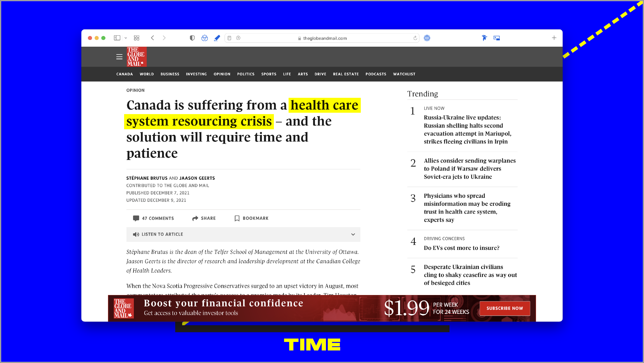Open author Stéphane Brutus's page
This screenshot has width=644, height=363.
[147, 178]
